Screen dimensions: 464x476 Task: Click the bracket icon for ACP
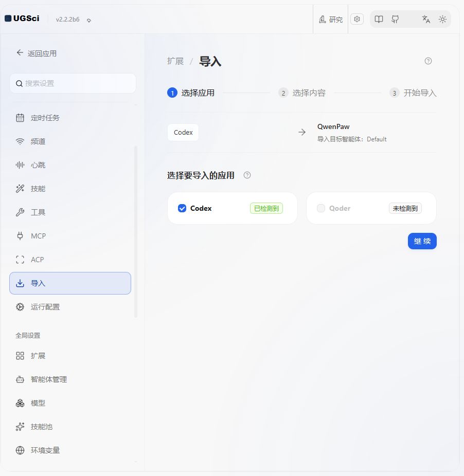point(20,260)
